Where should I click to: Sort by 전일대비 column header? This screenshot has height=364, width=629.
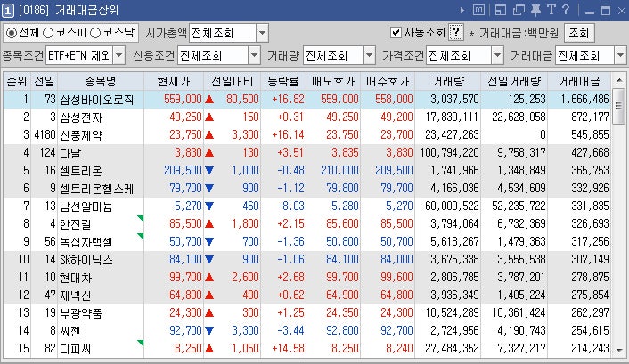[233, 81]
